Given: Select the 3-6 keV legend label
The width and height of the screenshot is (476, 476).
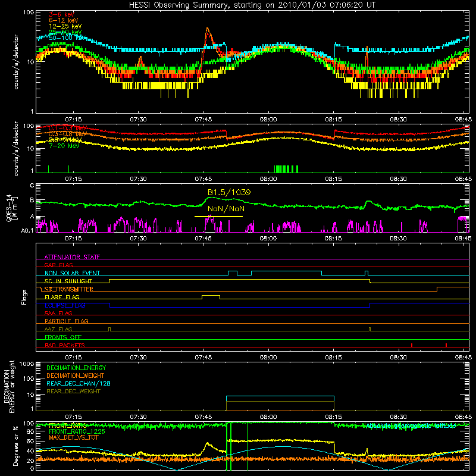Looking at the screenshot, I should point(61,14).
